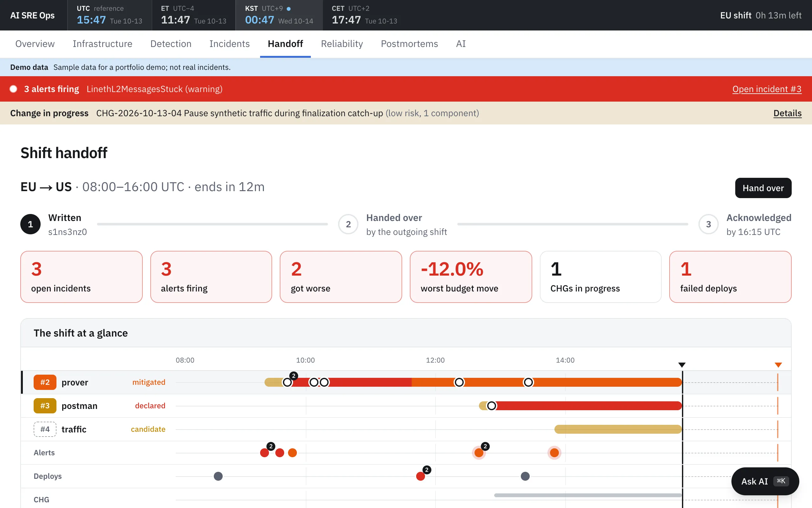Image resolution: width=812 pixels, height=508 pixels.
Task: Click the mitigated status of prover
Action: tap(149, 382)
